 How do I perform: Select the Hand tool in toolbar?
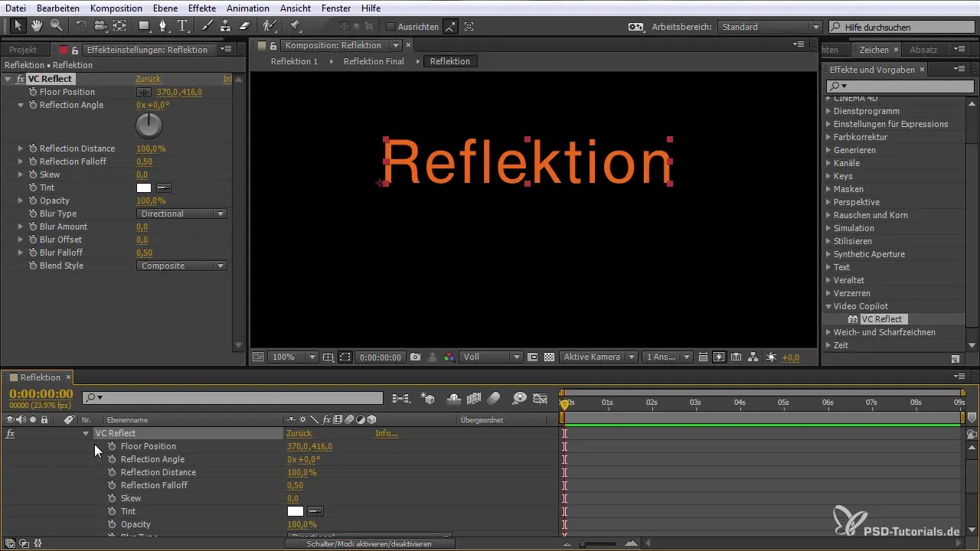(x=38, y=26)
